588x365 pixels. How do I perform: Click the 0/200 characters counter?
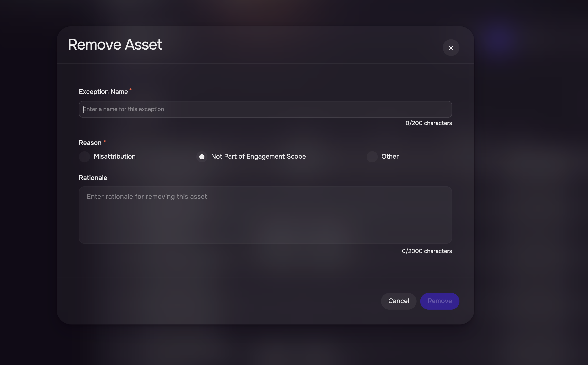[429, 123]
